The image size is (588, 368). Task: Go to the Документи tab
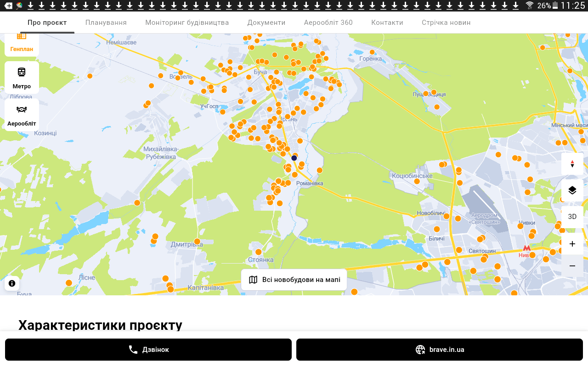pos(266,23)
